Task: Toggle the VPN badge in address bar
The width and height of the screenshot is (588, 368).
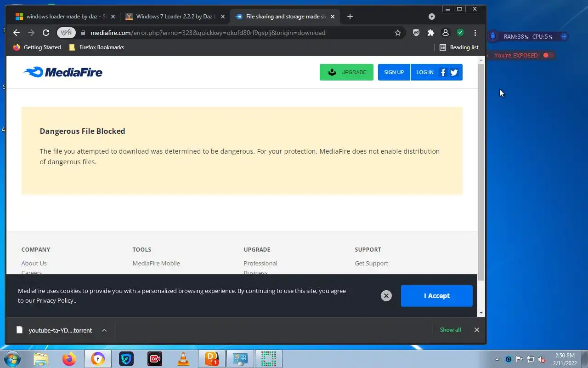Action: [x=66, y=33]
